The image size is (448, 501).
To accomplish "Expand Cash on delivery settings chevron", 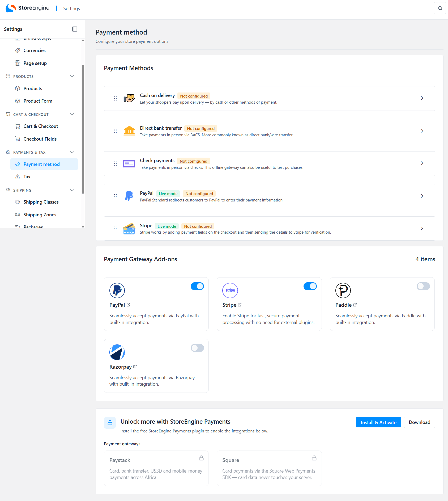I will click(x=422, y=98).
